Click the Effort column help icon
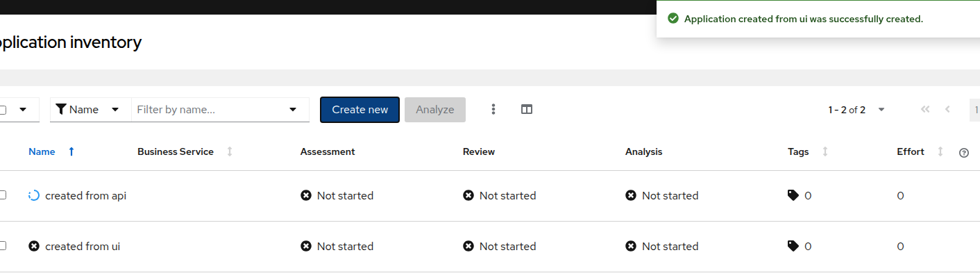The width and height of the screenshot is (980, 280). point(963,153)
